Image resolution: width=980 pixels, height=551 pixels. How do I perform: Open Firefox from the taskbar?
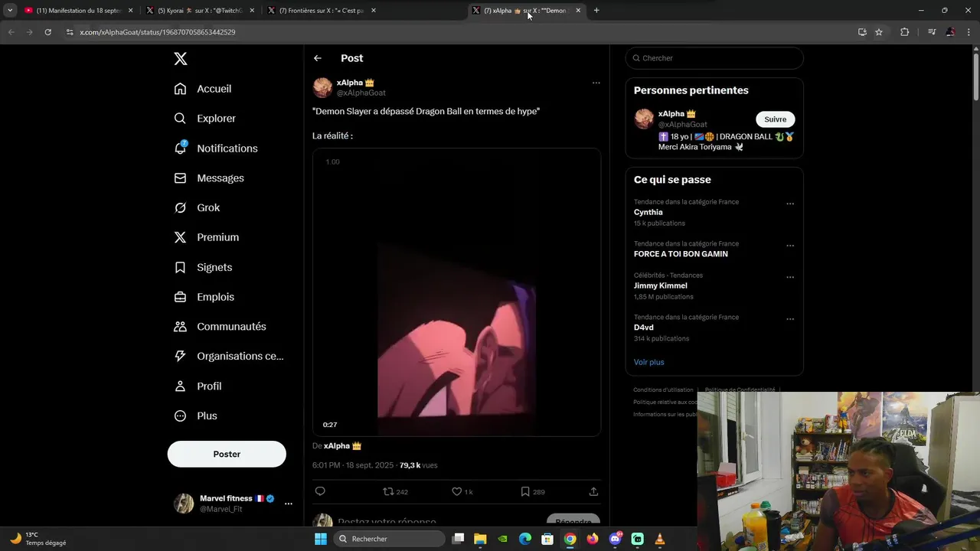coord(593,539)
